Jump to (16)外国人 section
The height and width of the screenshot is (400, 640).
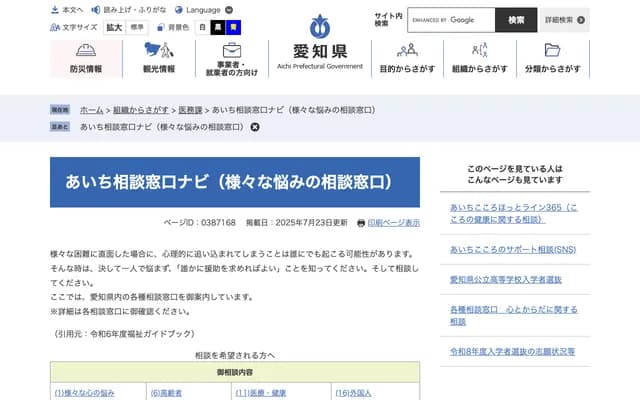point(353,393)
